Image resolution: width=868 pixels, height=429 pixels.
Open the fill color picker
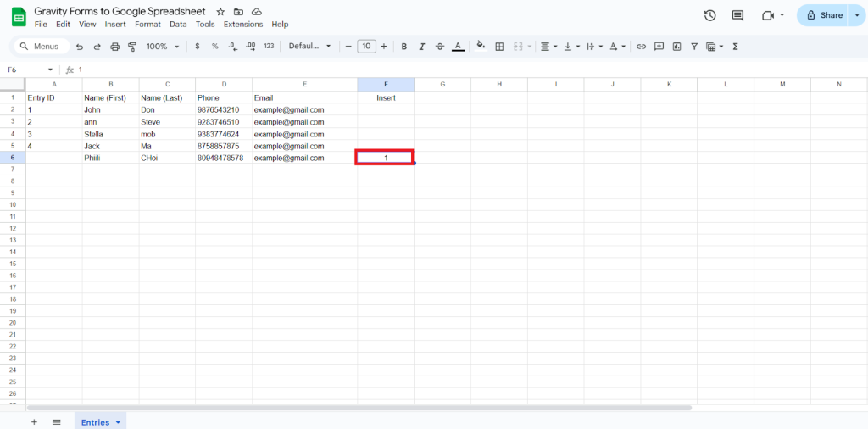(481, 47)
